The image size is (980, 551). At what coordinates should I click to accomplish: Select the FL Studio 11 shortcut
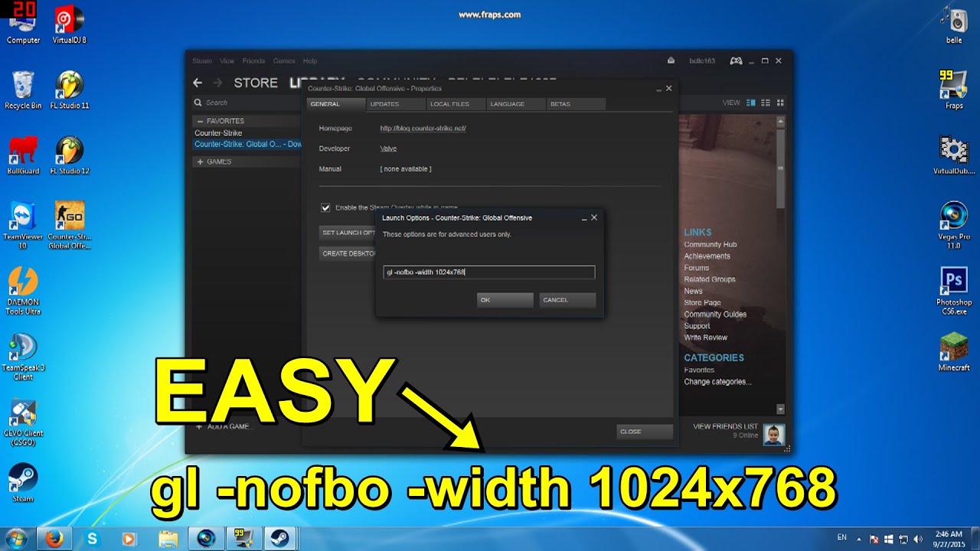(x=70, y=90)
